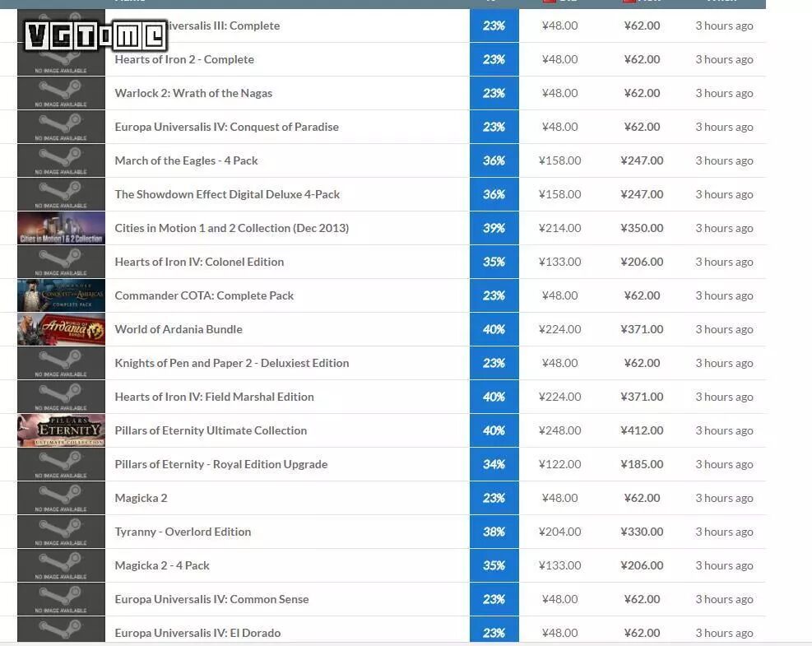Open Knights of Pen and Paper 2 - Deluxiest Edition
The width and height of the screenshot is (812, 646).
(231, 363)
